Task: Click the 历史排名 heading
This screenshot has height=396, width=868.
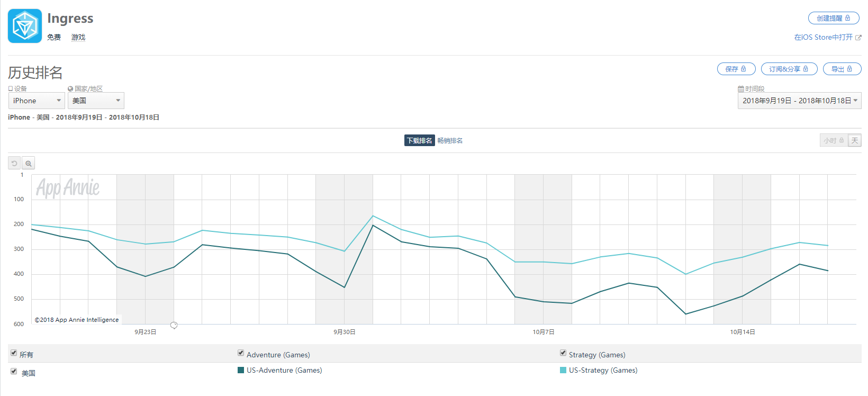Action: pyautogui.click(x=35, y=73)
